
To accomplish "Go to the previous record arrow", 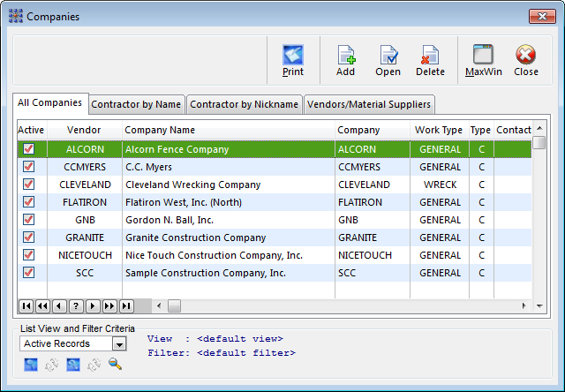I will pyautogui.click(x=59, y=306).
